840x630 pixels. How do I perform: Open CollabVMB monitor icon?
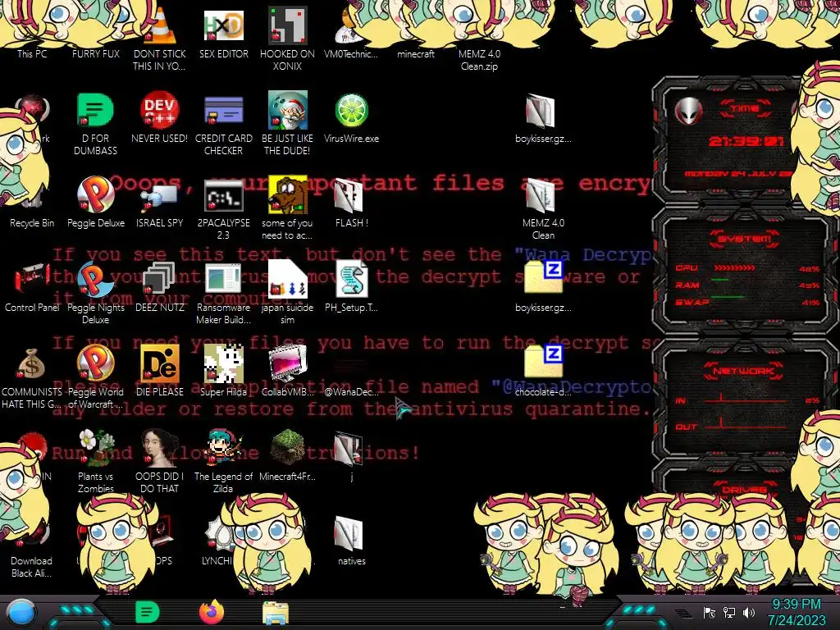[x=288, y=363]
